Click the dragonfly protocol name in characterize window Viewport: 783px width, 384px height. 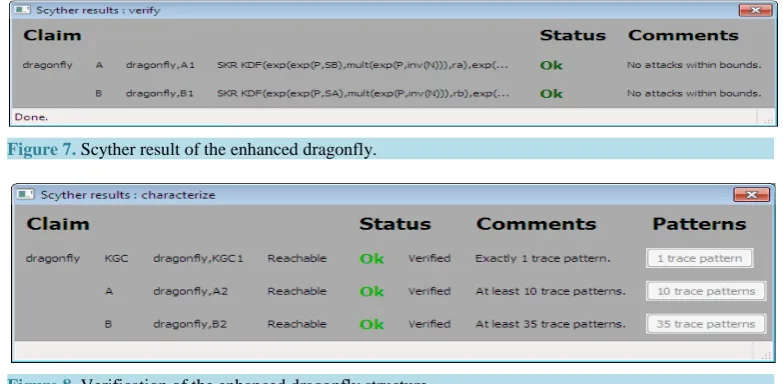point(52,259)
